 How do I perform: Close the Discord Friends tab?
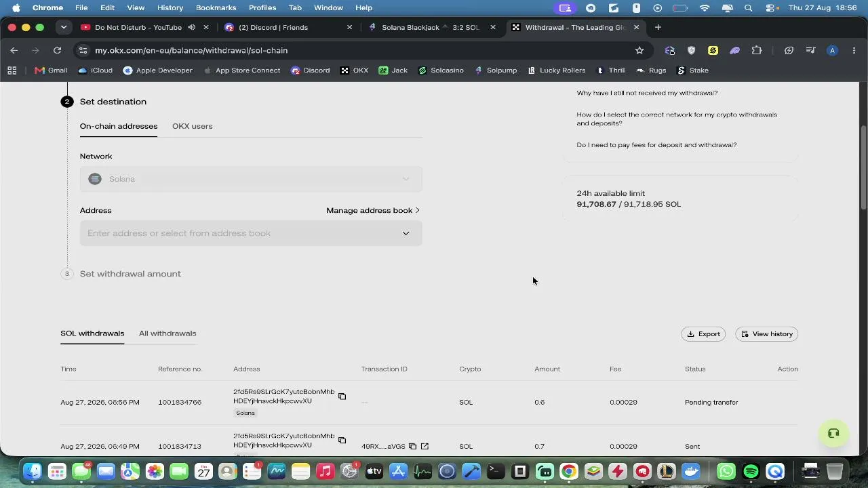point(349,27)
